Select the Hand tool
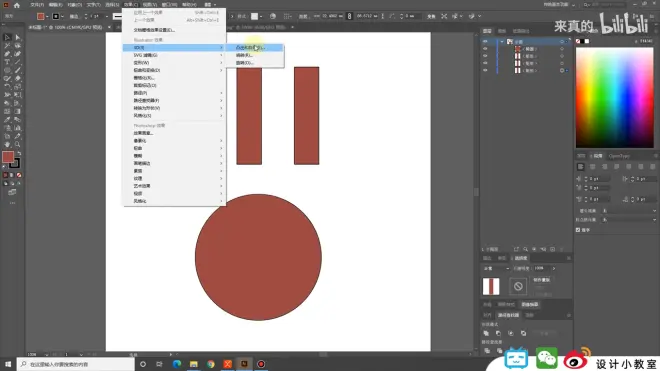 [7, 144]
